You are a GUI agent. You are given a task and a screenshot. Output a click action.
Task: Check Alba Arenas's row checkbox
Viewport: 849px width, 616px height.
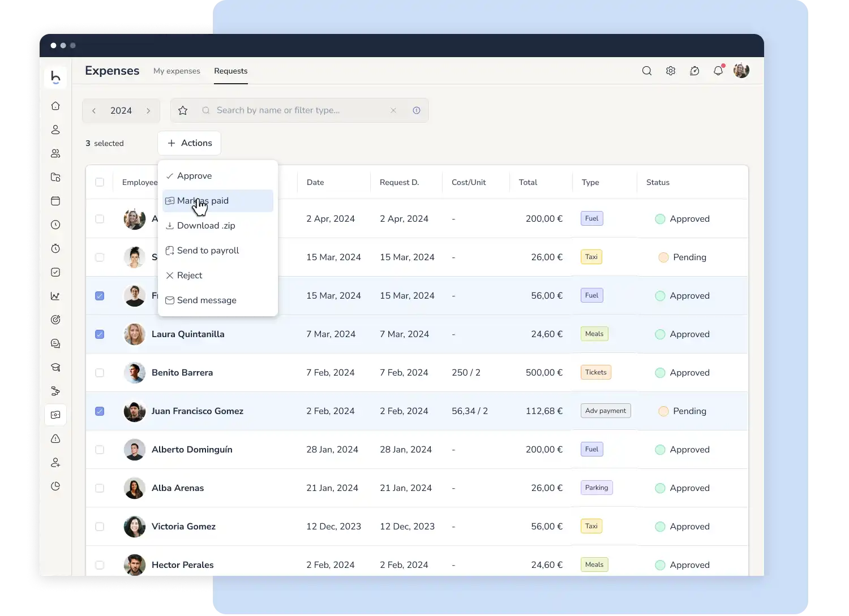point(100,488)
